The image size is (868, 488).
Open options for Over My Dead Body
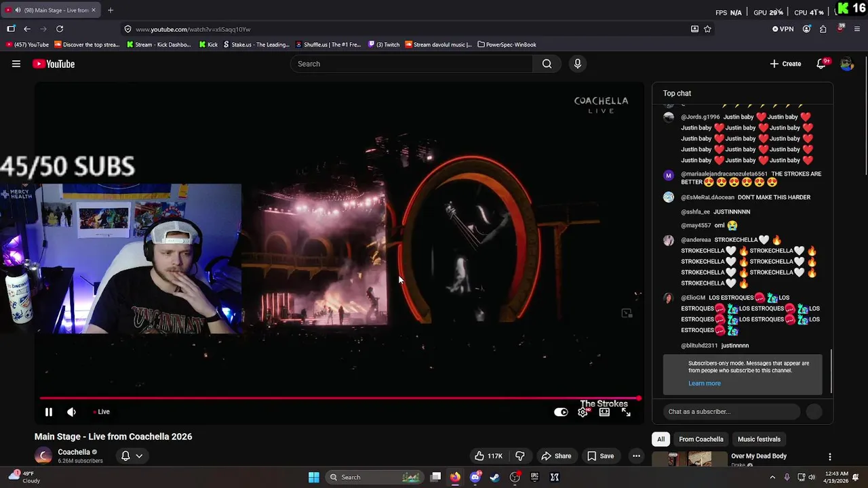click(x=829, y=457)
